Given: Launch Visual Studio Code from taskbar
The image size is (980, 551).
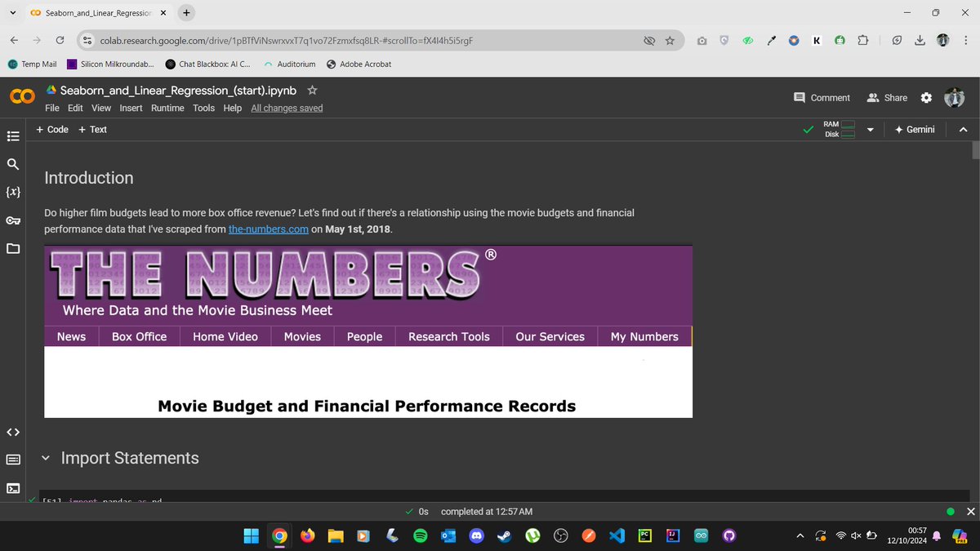Looking at the screenshot, I should [x=617, y=535].
